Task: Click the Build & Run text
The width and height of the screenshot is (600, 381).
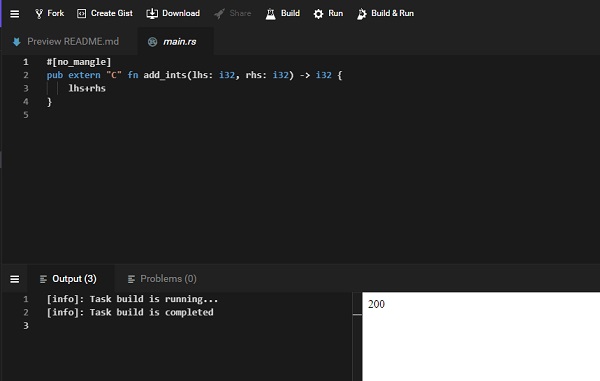Action: [x=393, y=13]
